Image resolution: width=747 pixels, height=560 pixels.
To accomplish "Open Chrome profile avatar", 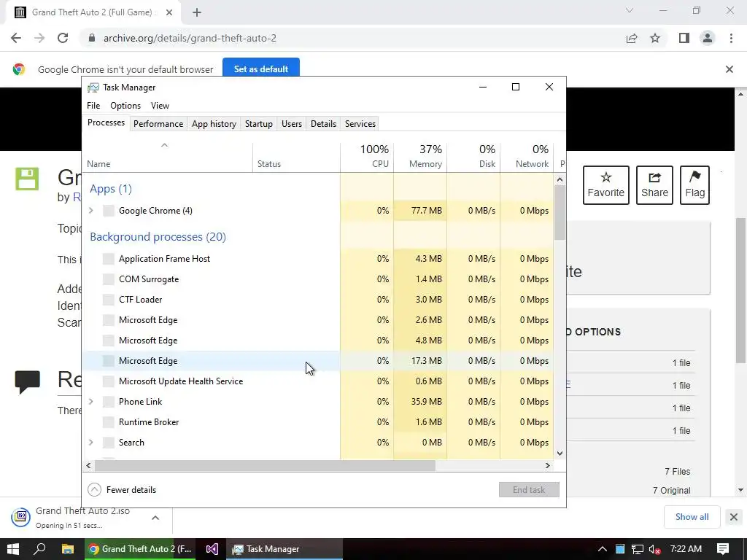I will click(708, 38).
